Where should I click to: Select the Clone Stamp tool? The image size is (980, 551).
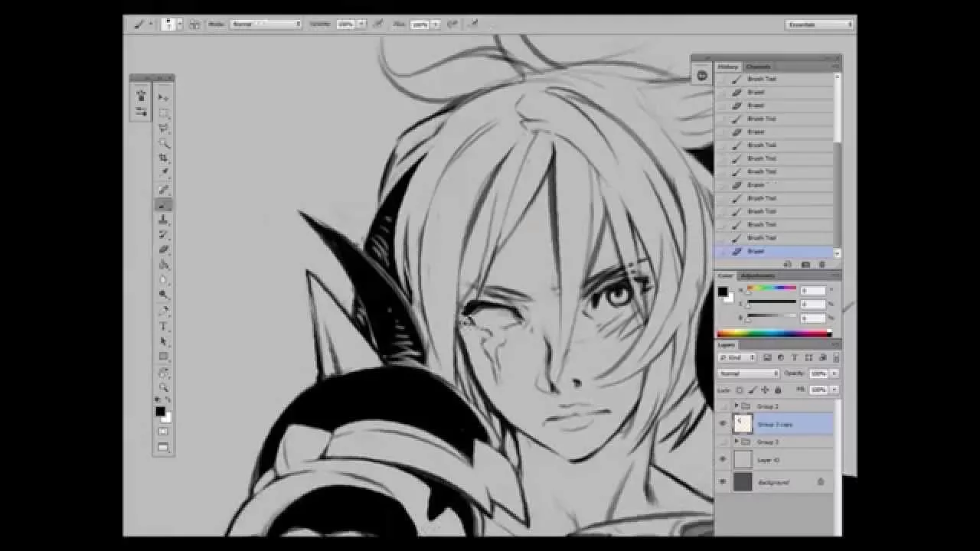163,220
